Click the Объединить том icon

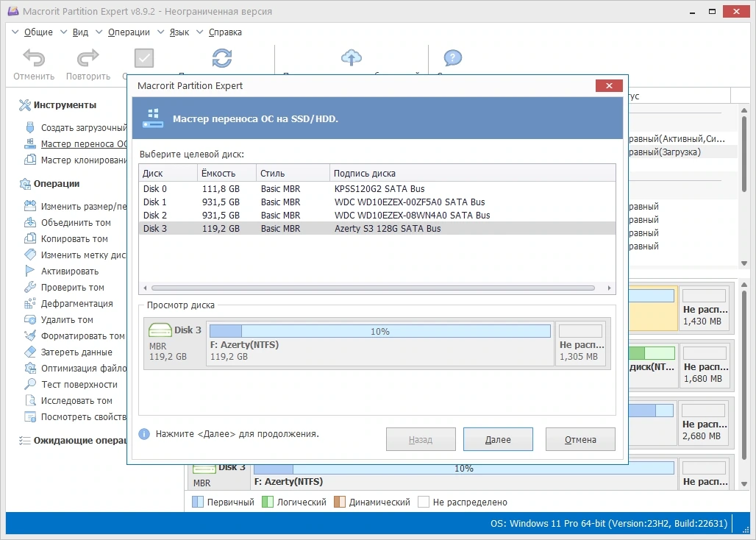coord(30,222)
